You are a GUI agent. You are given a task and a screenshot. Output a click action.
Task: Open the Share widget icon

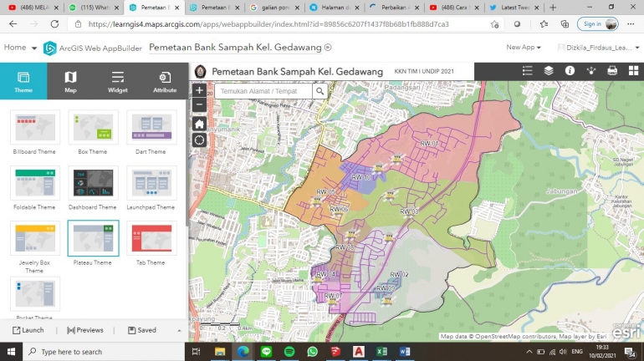(590, 71)
